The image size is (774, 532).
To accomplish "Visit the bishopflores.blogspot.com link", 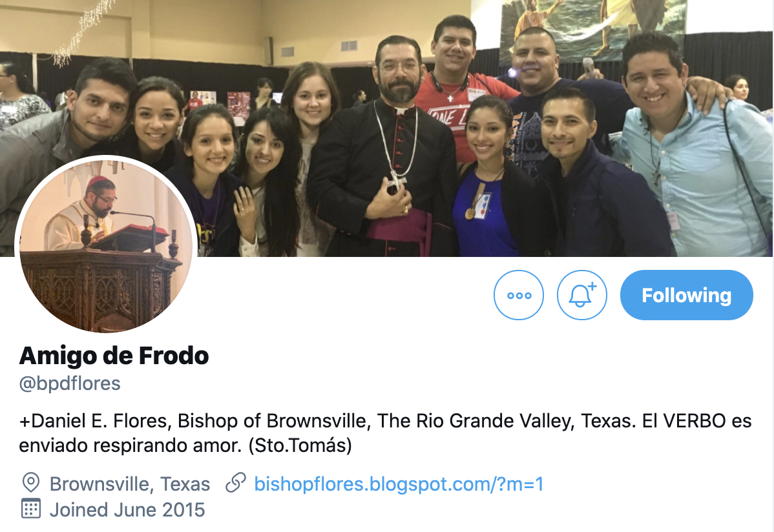I will point(399,484).
